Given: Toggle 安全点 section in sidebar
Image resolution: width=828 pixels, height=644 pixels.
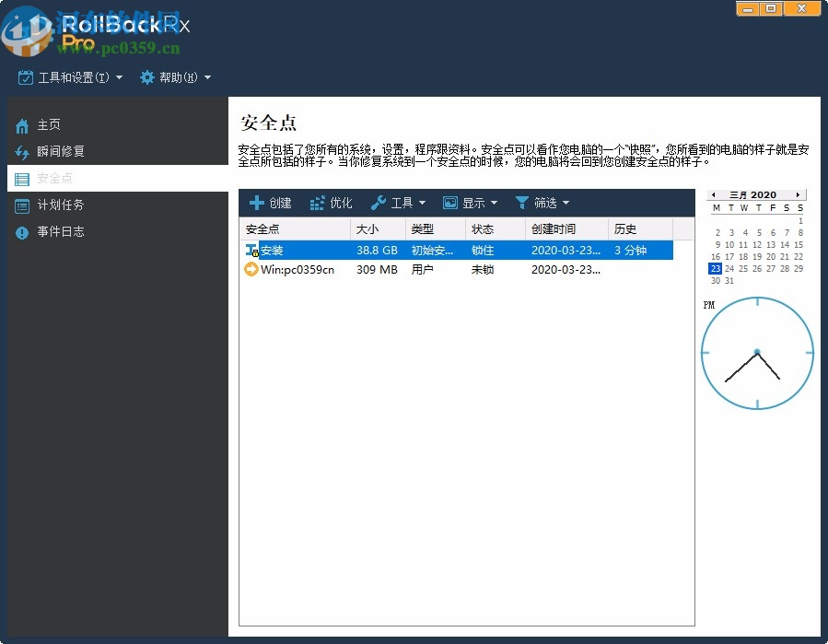Looking at the screenshot, I should (22, 178).
